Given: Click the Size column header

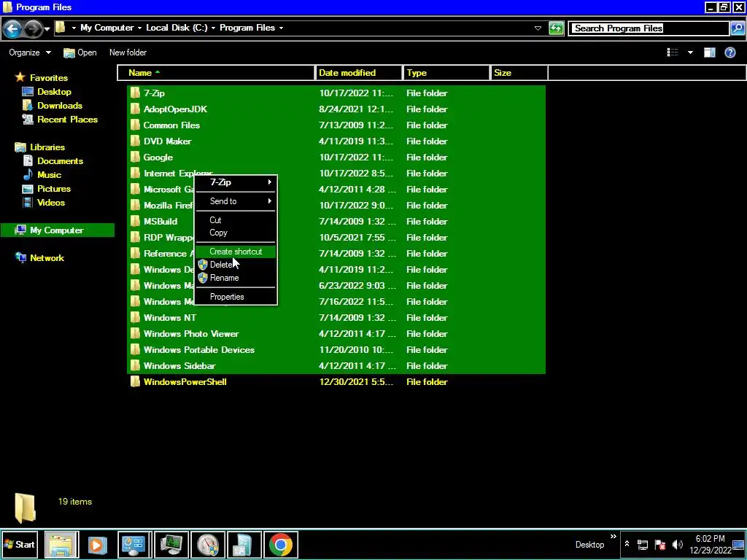Looking at the screenshot, I should 519,73.
